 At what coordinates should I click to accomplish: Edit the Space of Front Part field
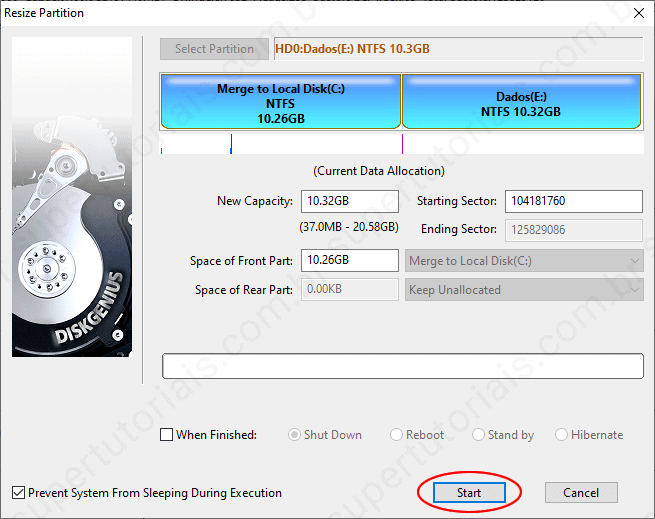point(349,261)
